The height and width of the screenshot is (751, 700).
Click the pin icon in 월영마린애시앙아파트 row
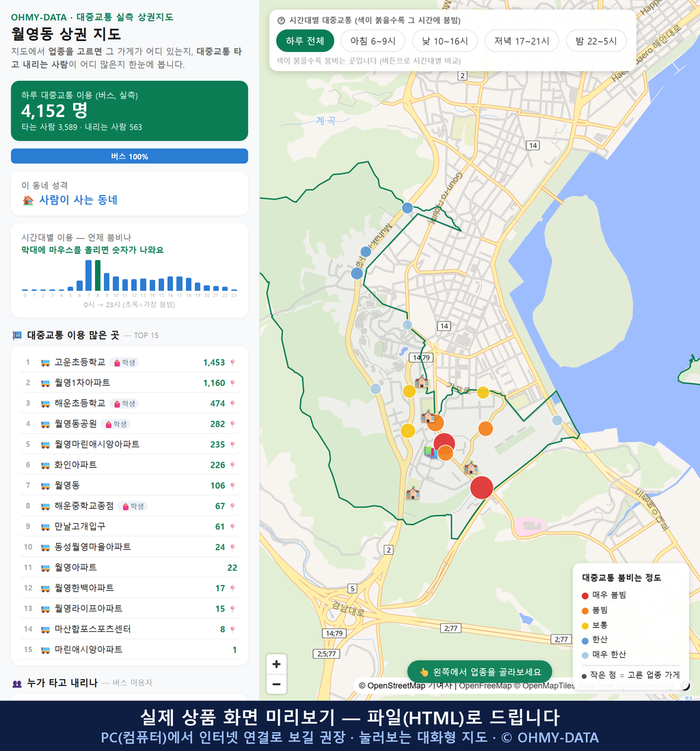pos(232,445)
